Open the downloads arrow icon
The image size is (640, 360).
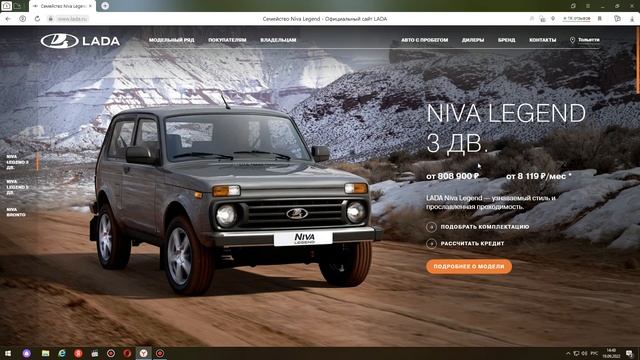tap(632, 19)
